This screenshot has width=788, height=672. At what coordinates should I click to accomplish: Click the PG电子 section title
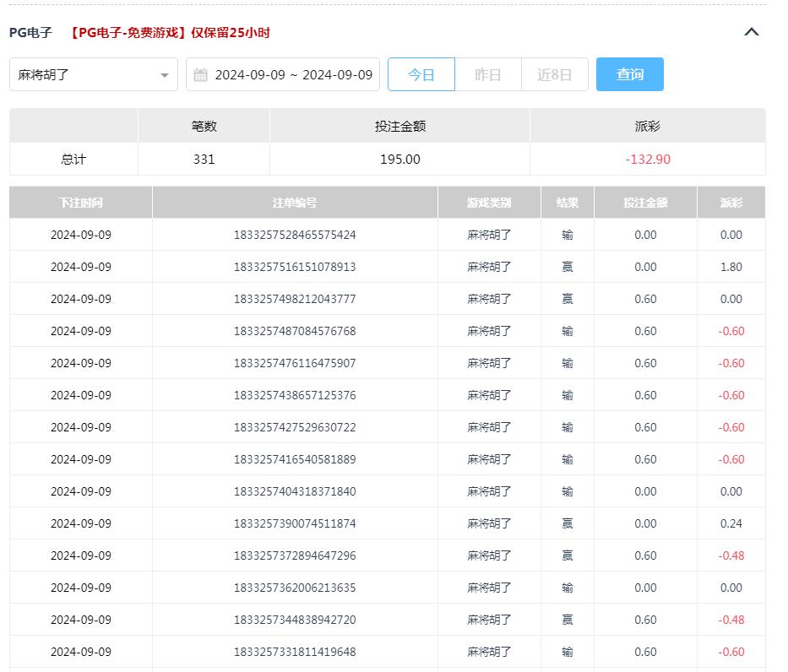[30, 32]
